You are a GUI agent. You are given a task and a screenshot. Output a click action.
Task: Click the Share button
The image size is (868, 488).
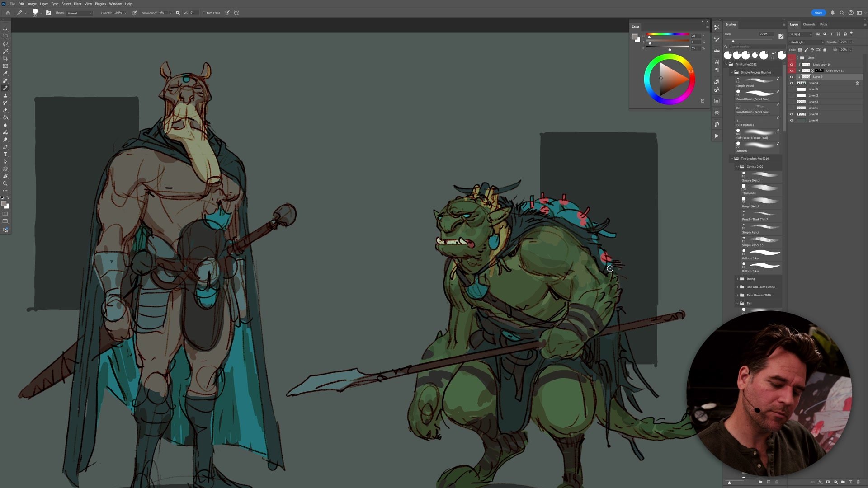click(818, 13)
